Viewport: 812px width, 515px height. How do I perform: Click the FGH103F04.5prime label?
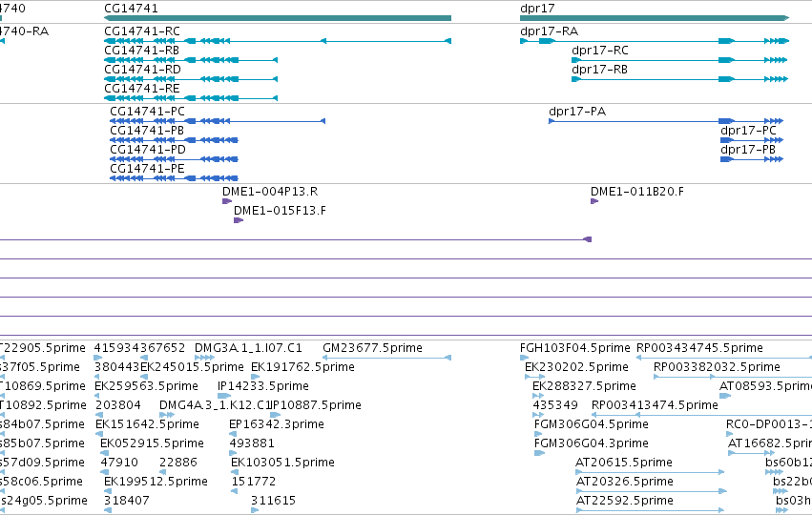click(x=574, y=348)
